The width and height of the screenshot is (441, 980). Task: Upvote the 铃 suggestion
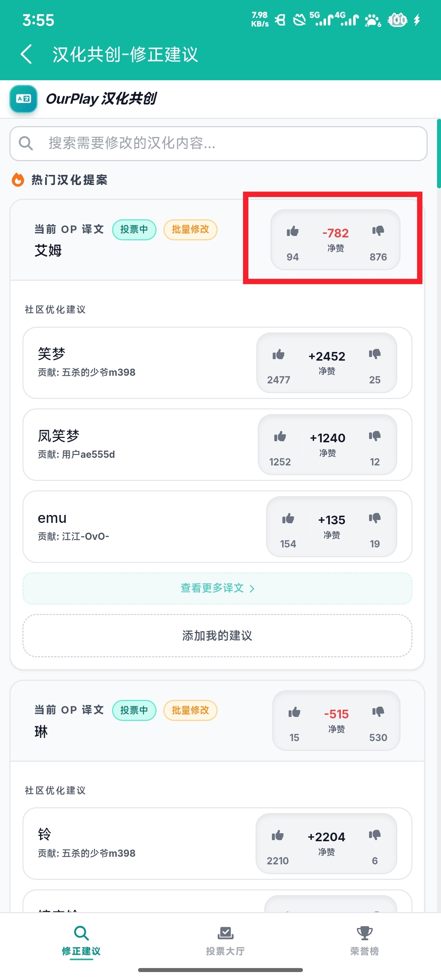[x=277, y=835]
